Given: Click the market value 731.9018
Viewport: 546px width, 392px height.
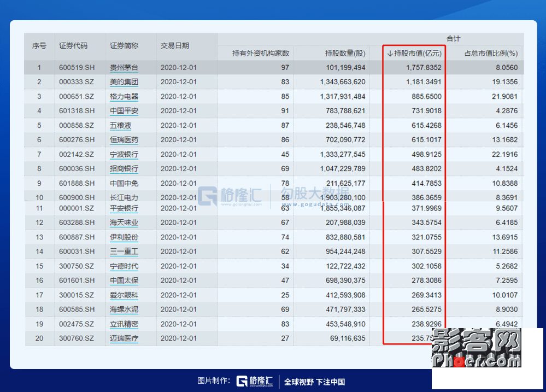Looking at the screenshot, I should click(x=426, y=111).
